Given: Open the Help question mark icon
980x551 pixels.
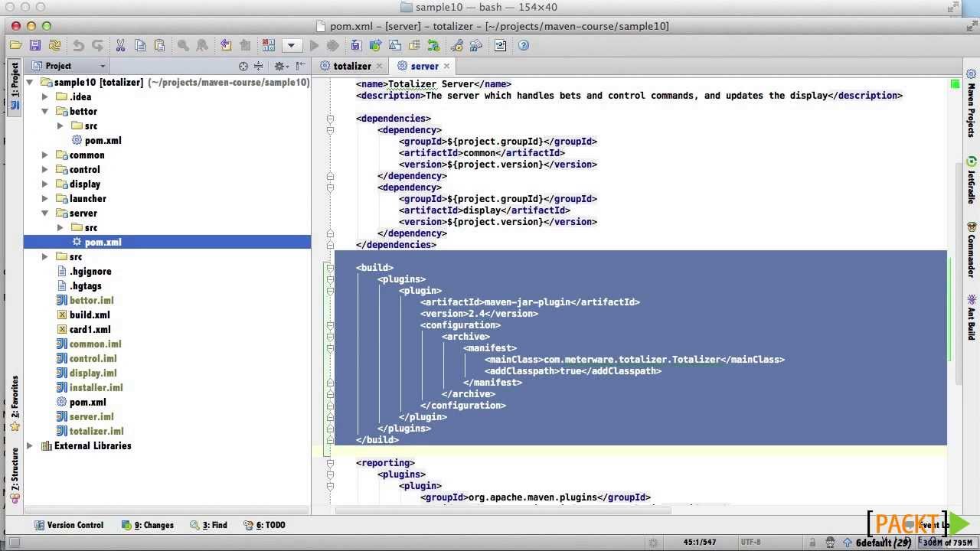Looking at the screenshot, I should tap(524, 46).
